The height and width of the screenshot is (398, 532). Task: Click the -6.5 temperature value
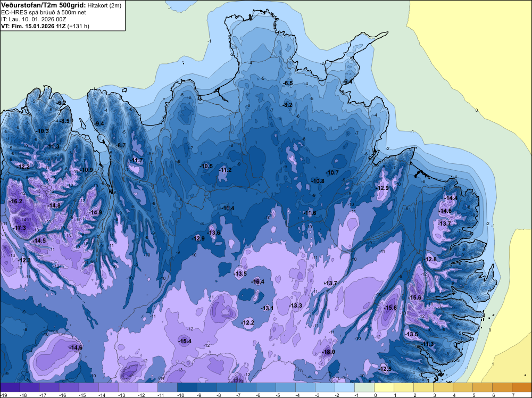click(288, 83)
